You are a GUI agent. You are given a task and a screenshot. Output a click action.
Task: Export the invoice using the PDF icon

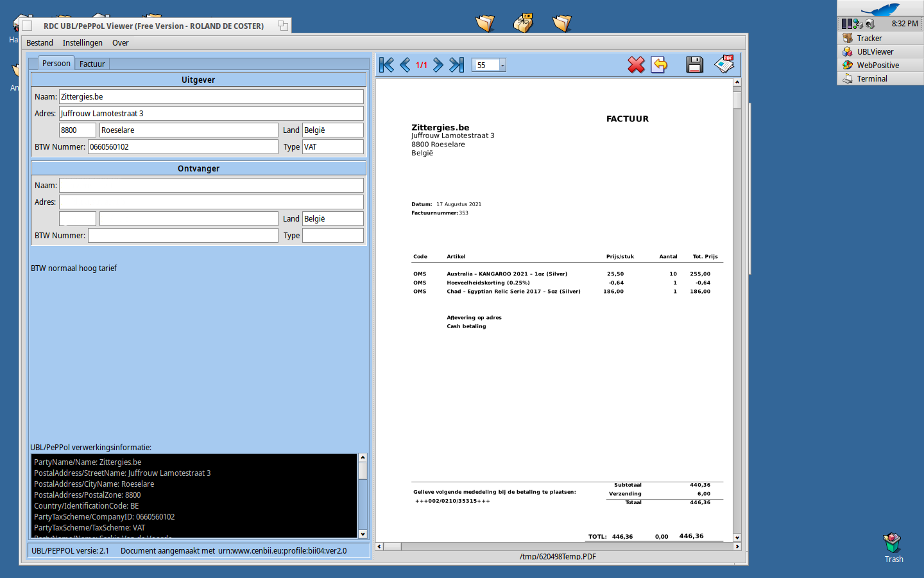pyautogui.click(x=724, y=64)
